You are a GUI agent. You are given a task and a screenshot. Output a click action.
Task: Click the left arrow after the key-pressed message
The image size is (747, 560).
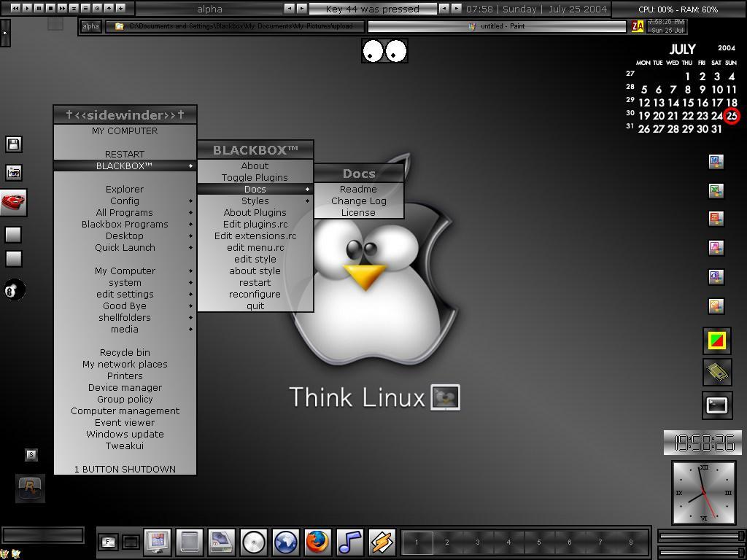[x=444, y=8]
